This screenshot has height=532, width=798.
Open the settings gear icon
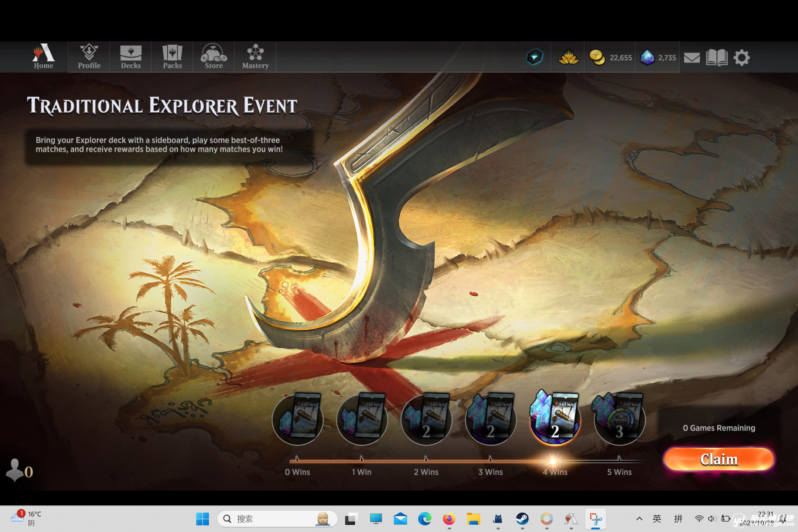pos(741,58)
